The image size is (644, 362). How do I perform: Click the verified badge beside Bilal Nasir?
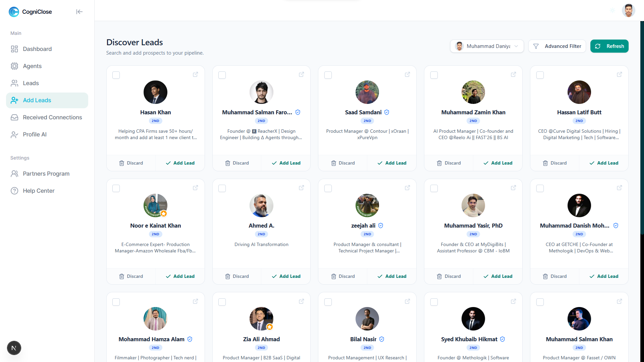382,339
